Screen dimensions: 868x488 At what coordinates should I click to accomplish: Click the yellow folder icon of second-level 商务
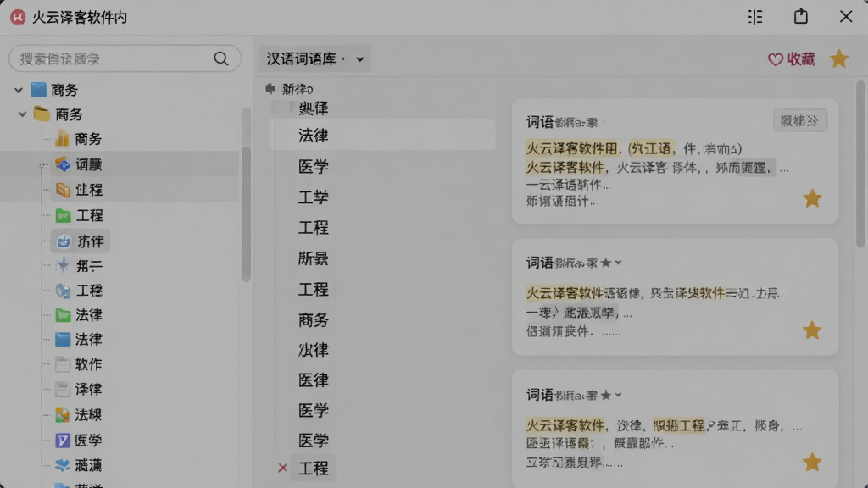pos(42,114)
